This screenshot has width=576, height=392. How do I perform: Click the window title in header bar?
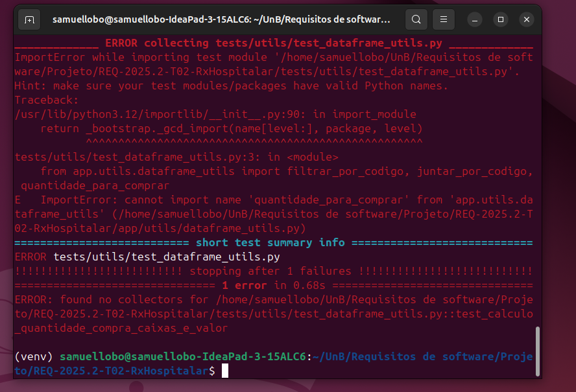221,19
